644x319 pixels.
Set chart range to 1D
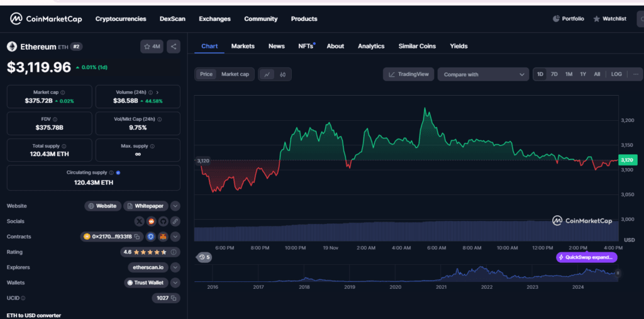[x=540, y=74]
